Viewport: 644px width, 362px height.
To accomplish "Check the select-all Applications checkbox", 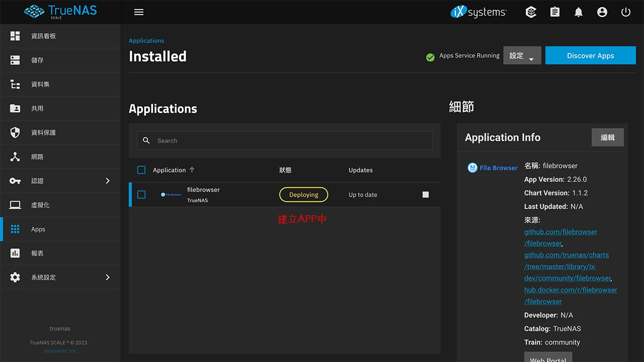I will point(141,170).
